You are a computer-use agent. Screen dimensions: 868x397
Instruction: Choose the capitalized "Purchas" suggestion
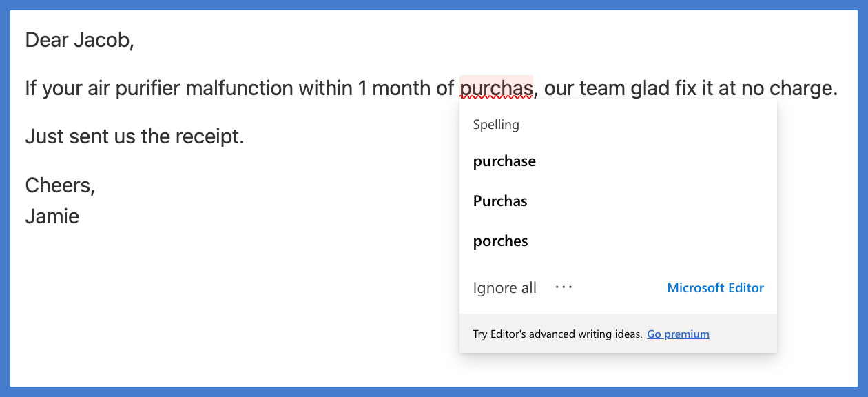pyautogui.click(x=500, y=201)
